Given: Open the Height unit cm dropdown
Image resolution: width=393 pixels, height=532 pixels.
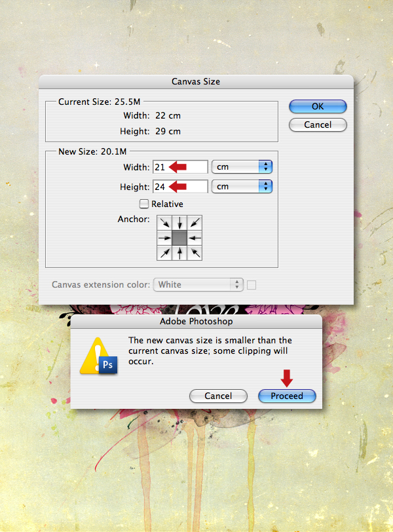Looking at the screenshot, I should pyautogui.click(x=242, y=186).
